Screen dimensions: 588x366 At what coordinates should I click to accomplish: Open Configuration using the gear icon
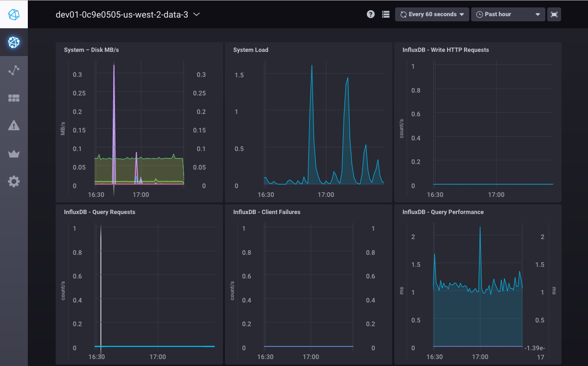(x=14, y=182)
